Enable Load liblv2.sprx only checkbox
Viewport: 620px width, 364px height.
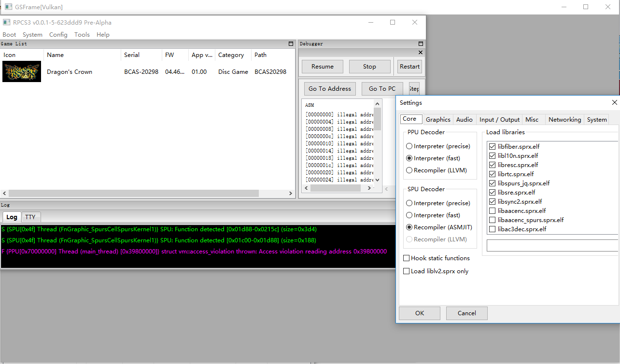(407, 271)
